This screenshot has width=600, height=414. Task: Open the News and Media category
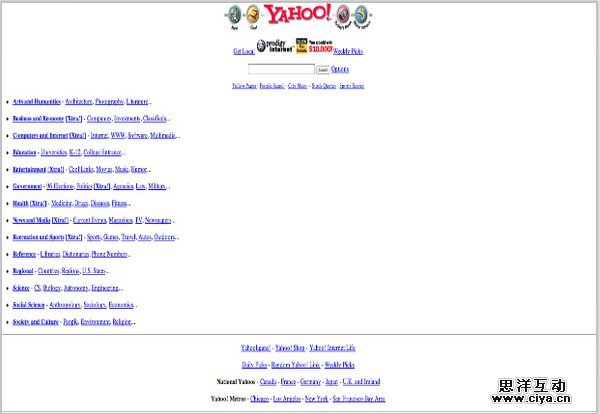(x=31, y=220)
